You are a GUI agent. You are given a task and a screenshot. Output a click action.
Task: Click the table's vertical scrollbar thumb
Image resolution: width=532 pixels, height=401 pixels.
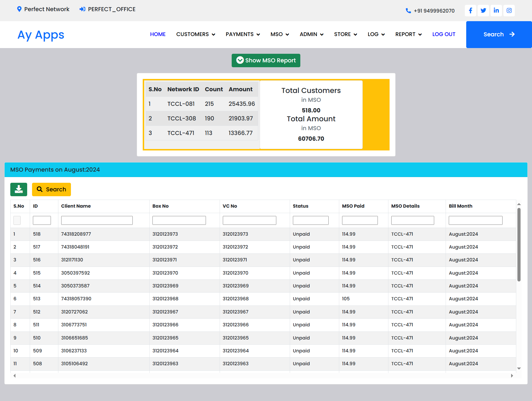coord(519,245)
